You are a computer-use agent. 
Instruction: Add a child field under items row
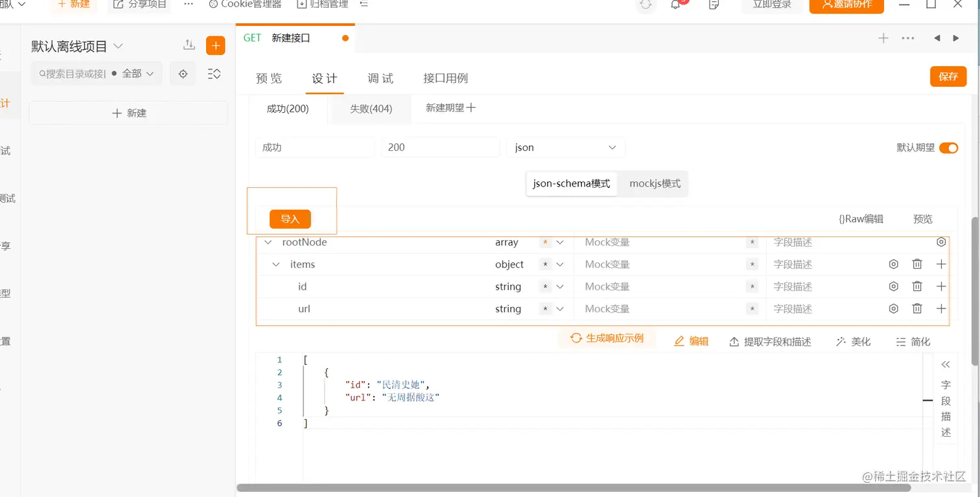coord(941,264)
